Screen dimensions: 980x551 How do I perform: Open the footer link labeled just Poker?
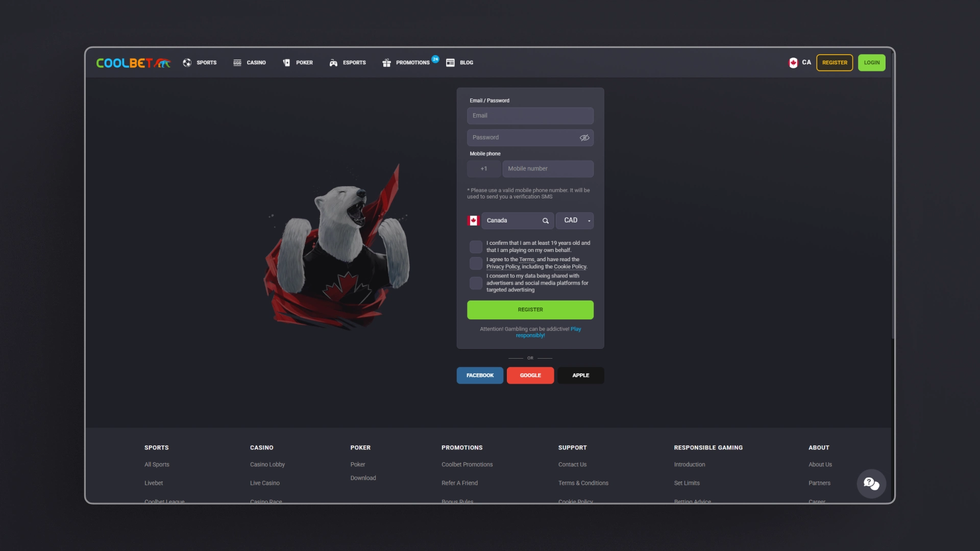tap(358, 465)
